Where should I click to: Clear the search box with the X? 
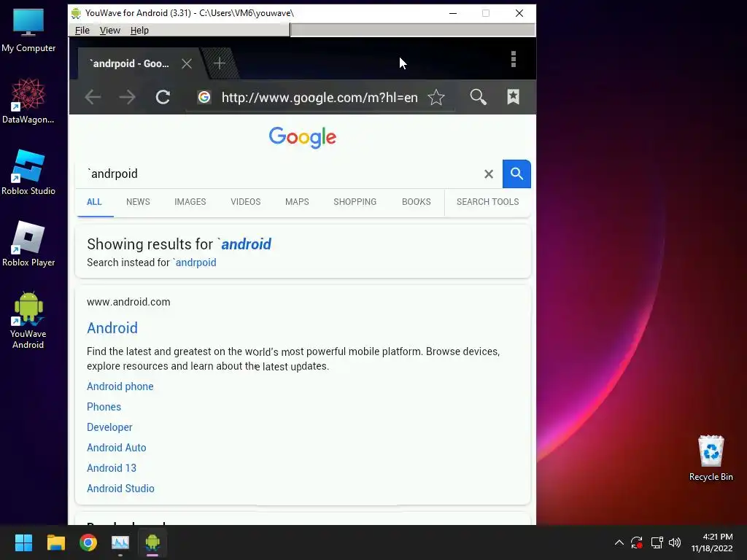[x=489, y=174]
